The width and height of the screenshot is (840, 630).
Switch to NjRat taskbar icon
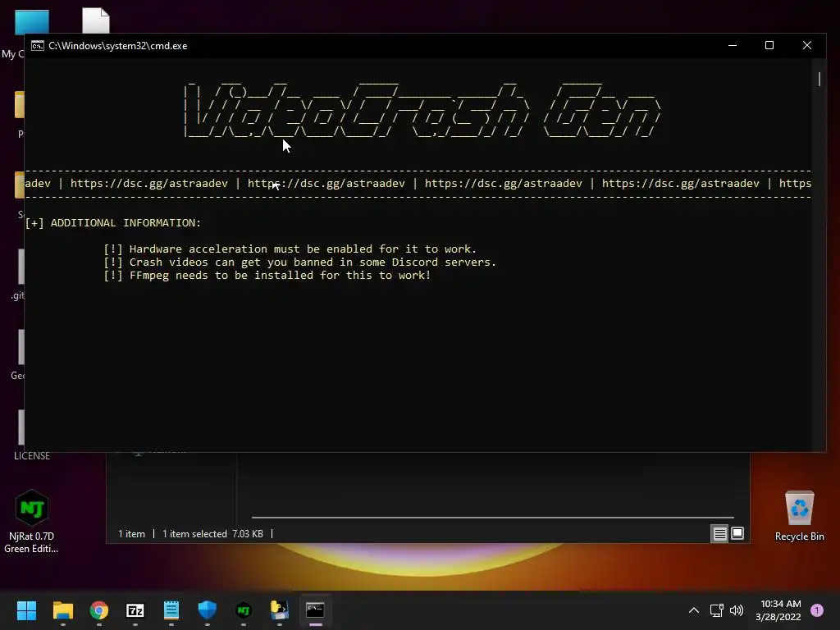(x=243, y=609)
